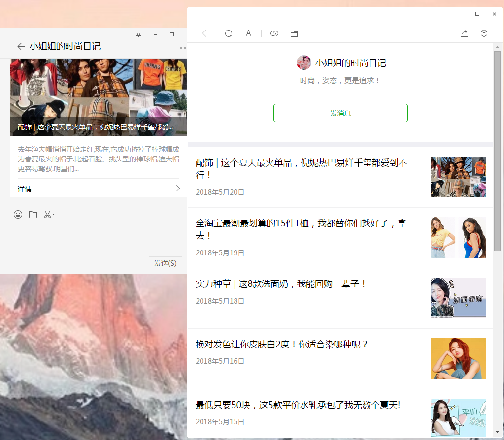
Task: Go back from 小姐姐的时尚日记 chat
Action: [x=21, y=46]
